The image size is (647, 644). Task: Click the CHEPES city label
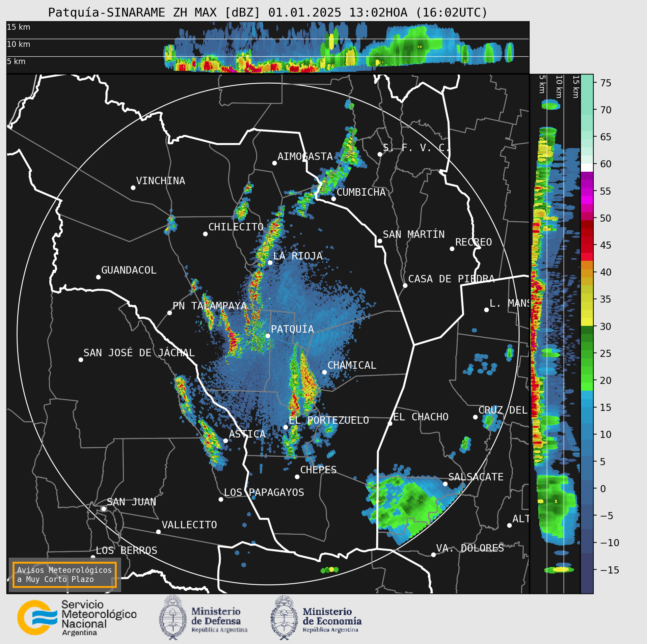tap(319, 470)
